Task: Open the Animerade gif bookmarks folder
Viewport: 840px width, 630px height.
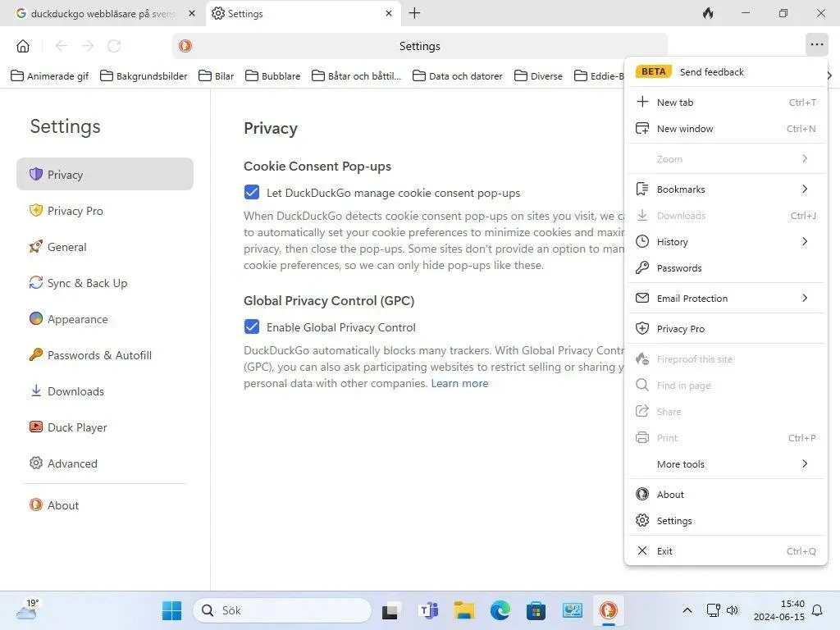Action: tap(50, 76)
